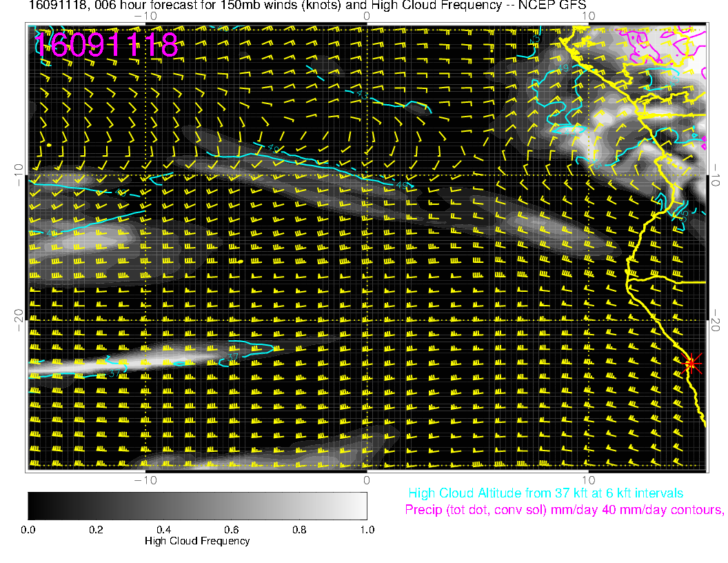Select the 0 longitude label on the bottom axis
Image resolution: width=728 pixels, height=563 pixels.
pos(367,480)
